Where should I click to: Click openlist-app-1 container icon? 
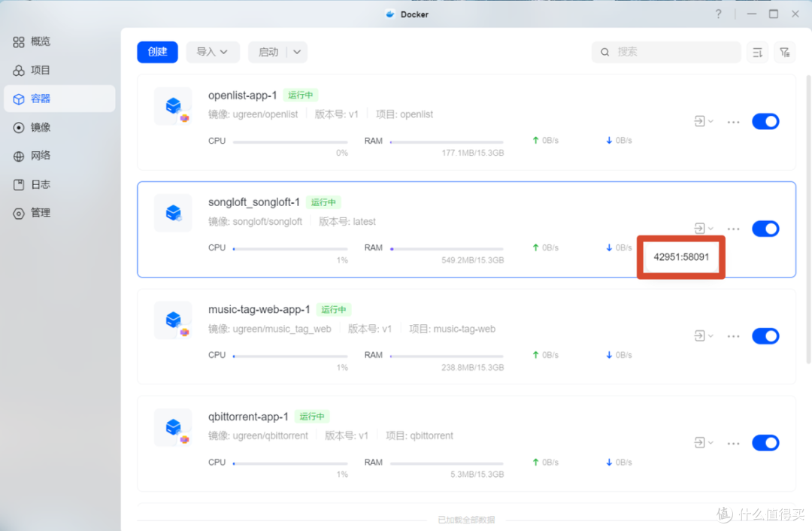click(174, 107)
